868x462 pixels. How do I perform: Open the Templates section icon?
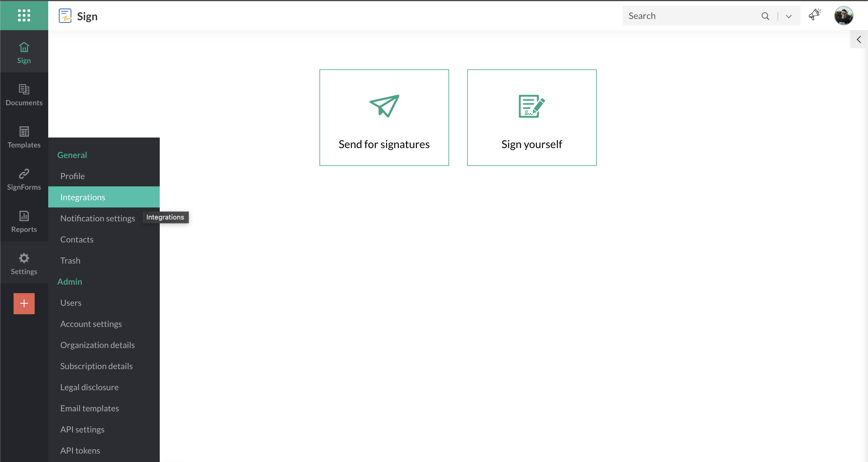tap(24, 131)
